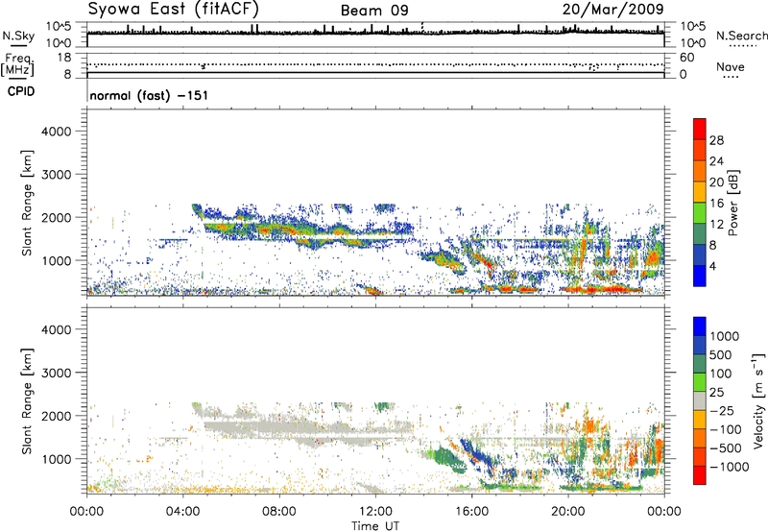Click the '08:00' time axis tick label
Screen dimensions: 768x532
click(x=279, y=512)
